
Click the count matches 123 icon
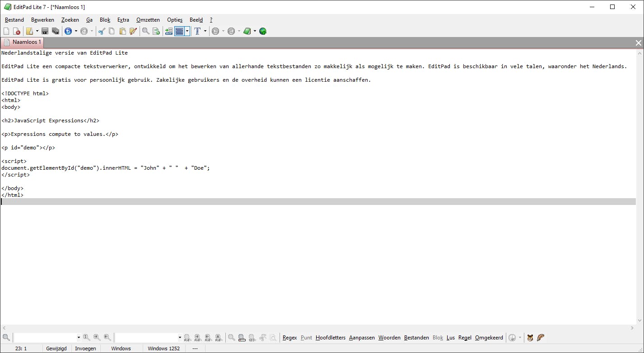click(252, 337)
